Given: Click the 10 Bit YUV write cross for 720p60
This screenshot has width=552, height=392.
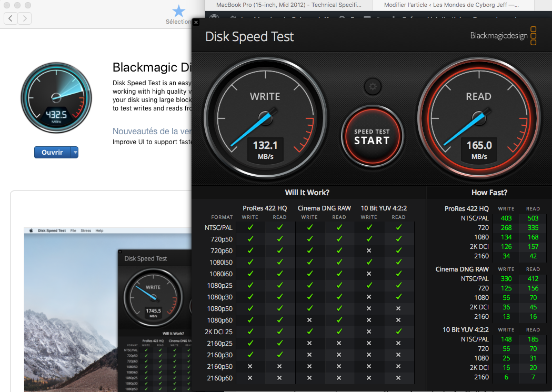Looking at the screenshot, I should click(368, 250).
